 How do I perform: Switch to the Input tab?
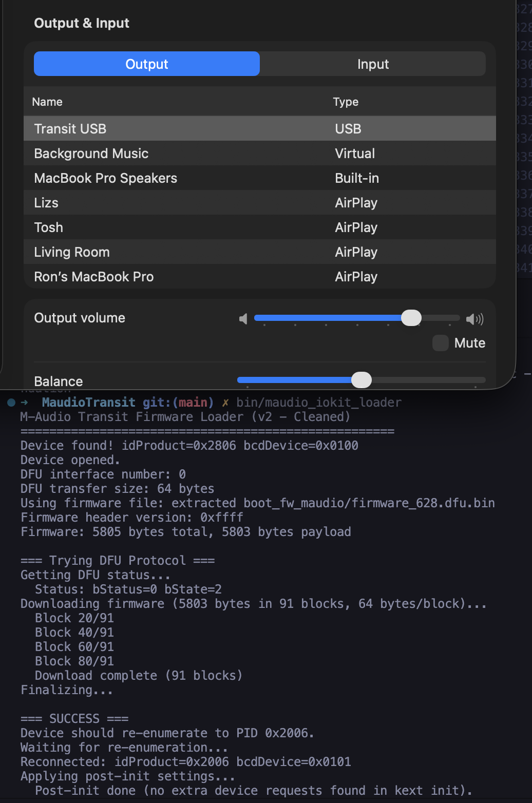pos(373,64)
